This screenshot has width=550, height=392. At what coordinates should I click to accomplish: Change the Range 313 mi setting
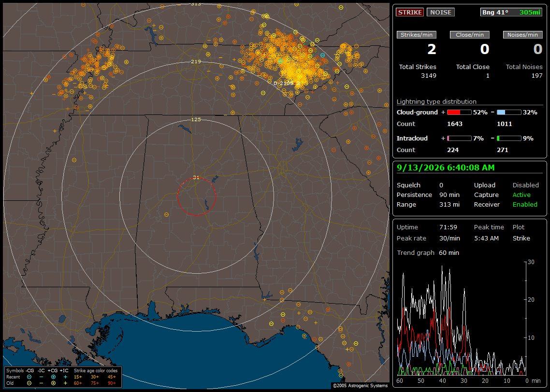pyautogui.click(x=449, y=204)
